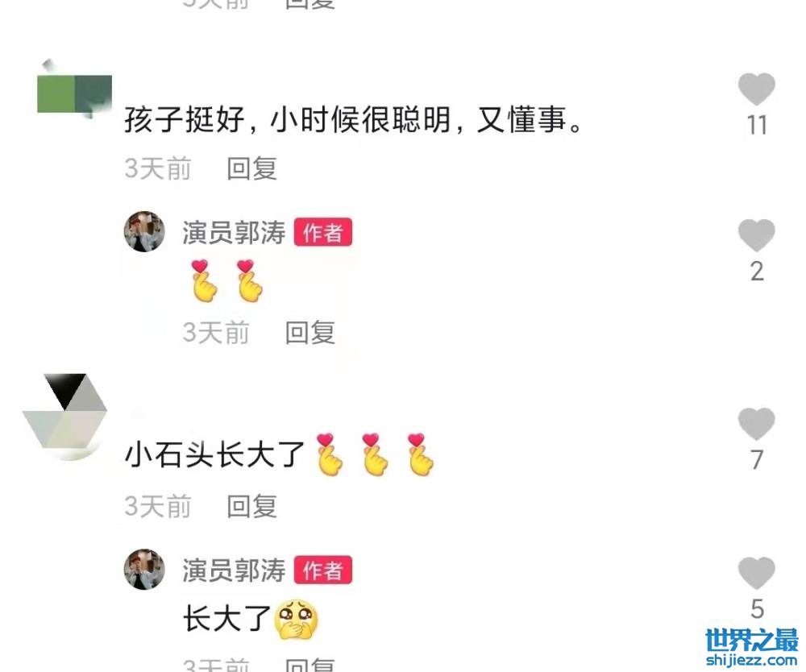The height and width of the screenshot is (672, 806).
Task: Like the 小石头长大了 comment with 7 likes
Action: (x=757, y=424)
